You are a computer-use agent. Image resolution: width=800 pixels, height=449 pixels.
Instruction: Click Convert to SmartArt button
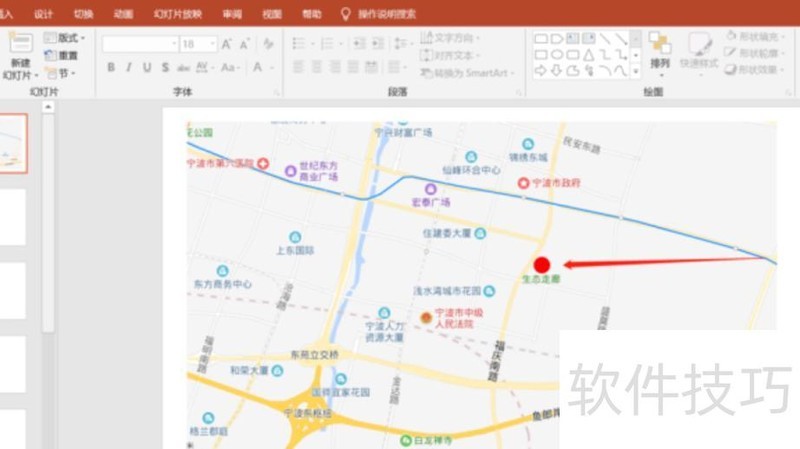[x=467, y=73]
